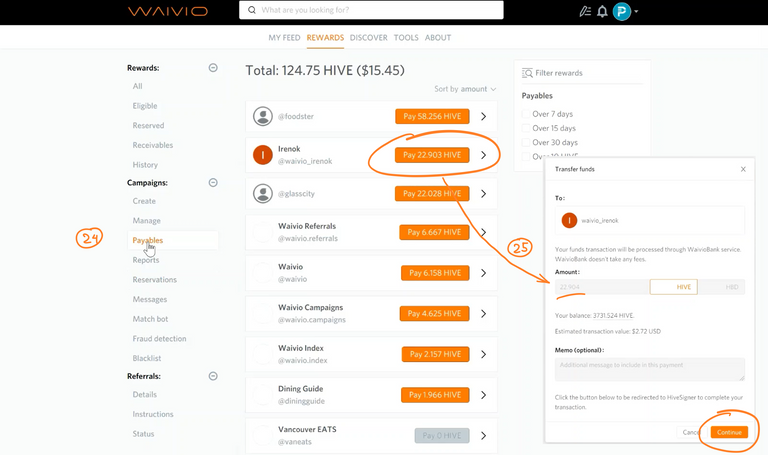Expand the Irenok payable row
The height and width of the screenshot is (455, 768).
(483, 155)
